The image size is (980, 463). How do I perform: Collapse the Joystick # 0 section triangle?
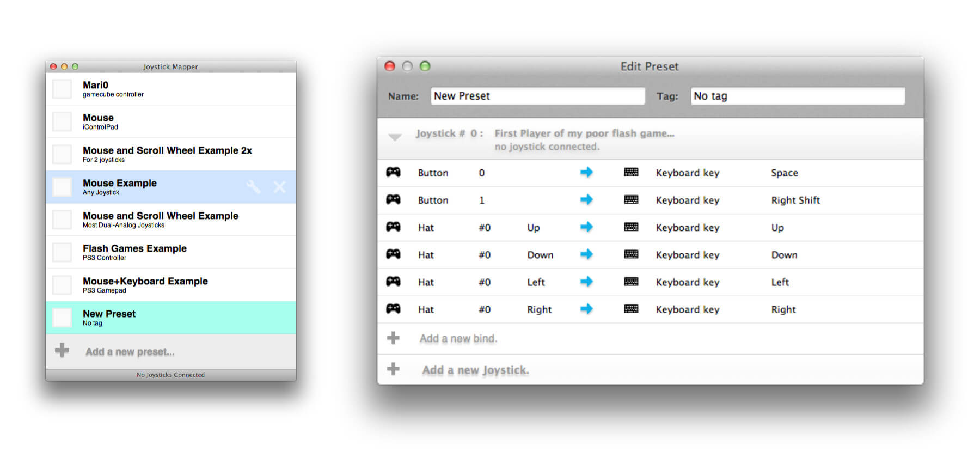(395, 137)
